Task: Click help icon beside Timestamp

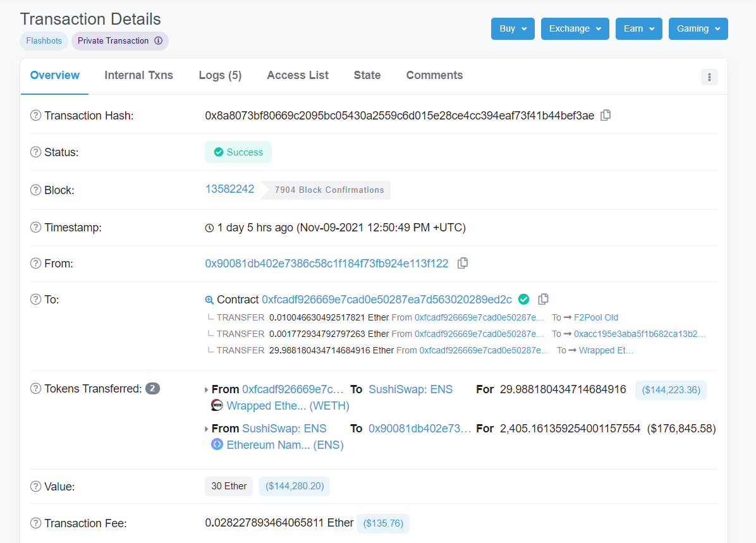Action: (x=35, y=227)
